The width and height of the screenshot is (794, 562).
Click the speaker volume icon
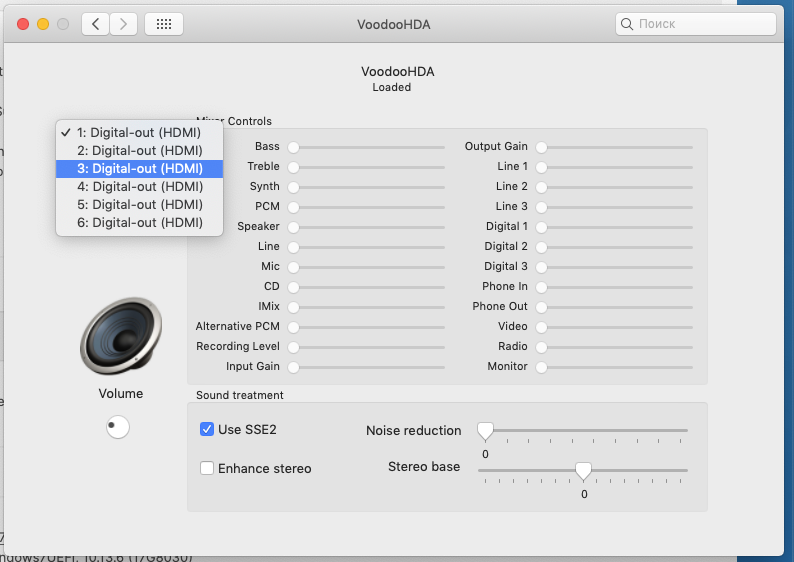[x=121, y=336]
